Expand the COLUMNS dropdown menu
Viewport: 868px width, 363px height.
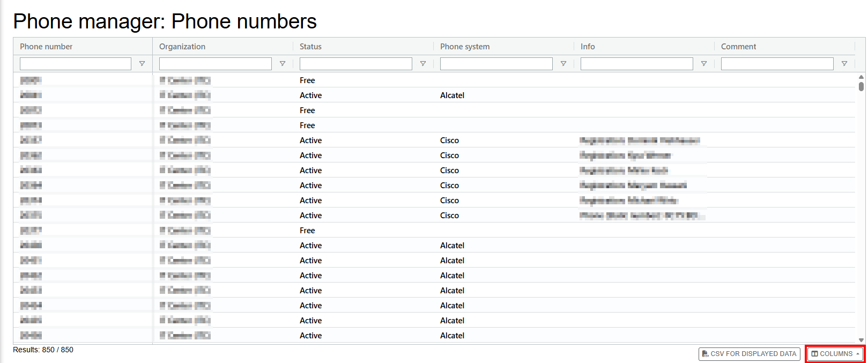[x=836, y=354]
